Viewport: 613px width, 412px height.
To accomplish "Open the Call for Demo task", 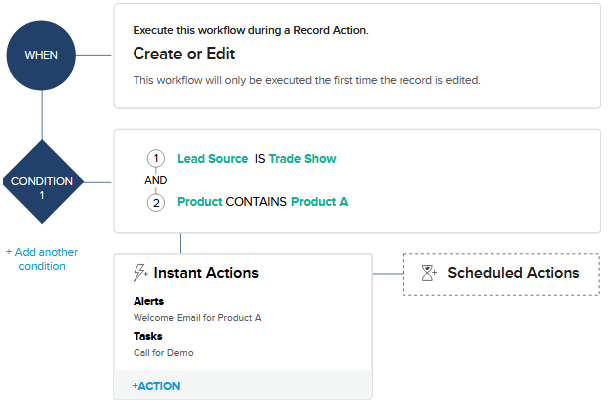I will [x=163, y=353].
